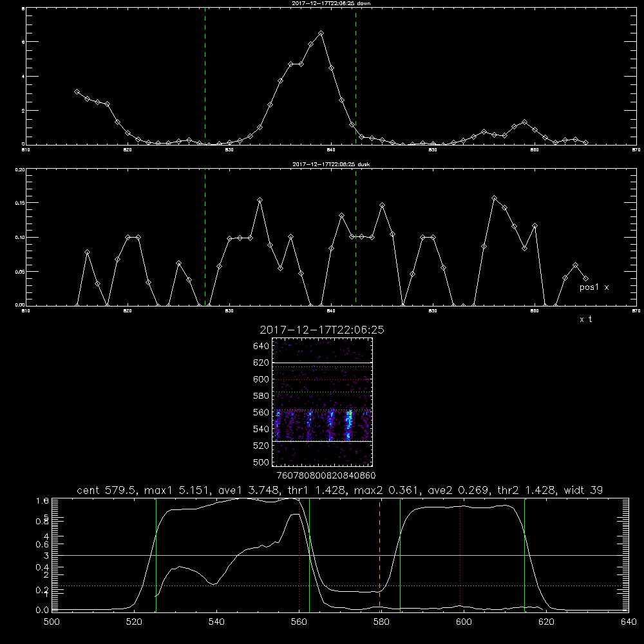Click the '540' x-axis label of bottom plot
This screenshot has width=644, height=644.
coord(216,621)
